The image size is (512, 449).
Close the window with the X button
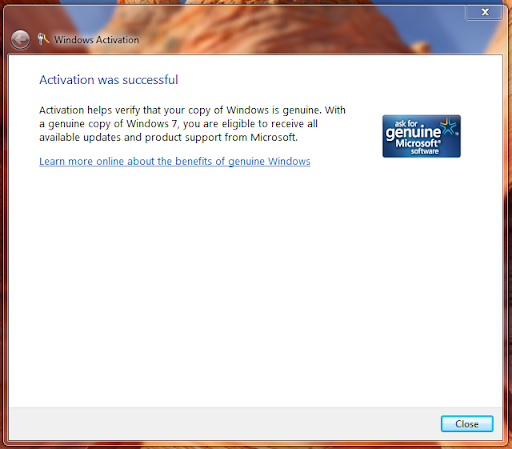[x=485, y=12]
